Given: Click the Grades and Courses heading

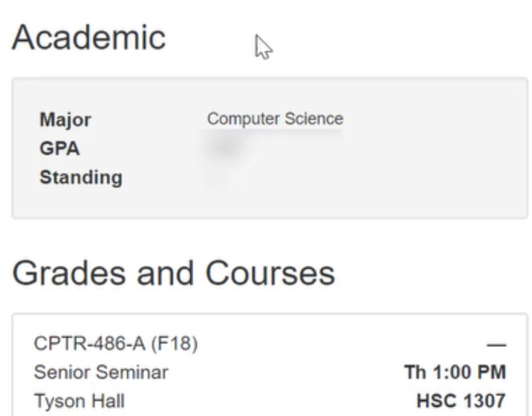Looking at the screenshot, I should 173,274.
